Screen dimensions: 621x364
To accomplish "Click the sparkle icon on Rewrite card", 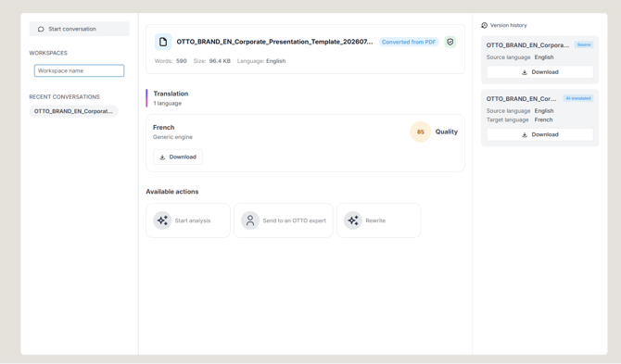I will [353, 220].
